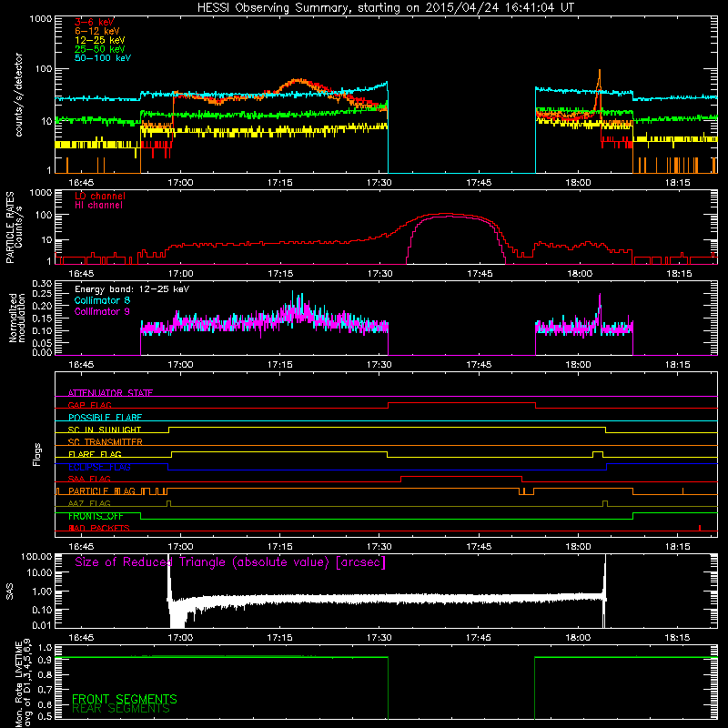Image resolution: width=728 pixels, height=728 pixels.
Task: Click the SAA FLAG label
Action: 89,479
